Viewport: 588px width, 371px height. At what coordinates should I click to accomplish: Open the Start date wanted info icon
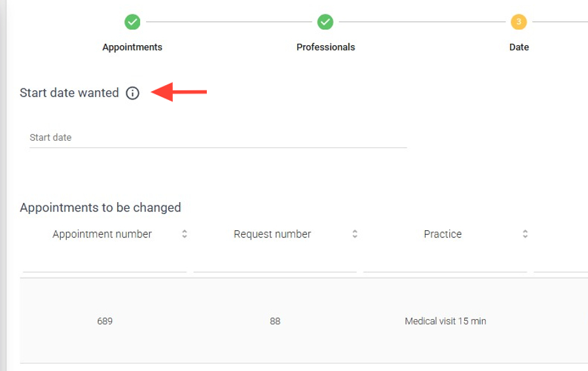[x=133, y=93]
